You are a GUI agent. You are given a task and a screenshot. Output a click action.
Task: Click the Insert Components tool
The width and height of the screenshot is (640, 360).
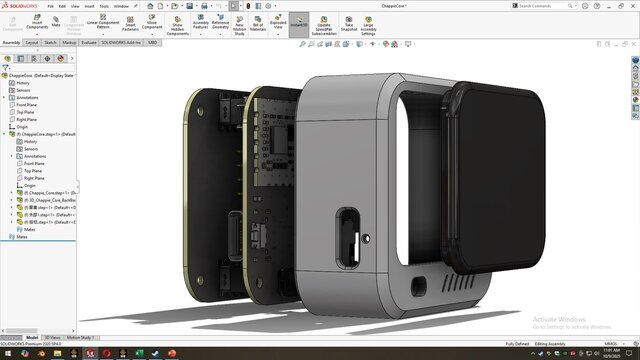pos(37,22)
